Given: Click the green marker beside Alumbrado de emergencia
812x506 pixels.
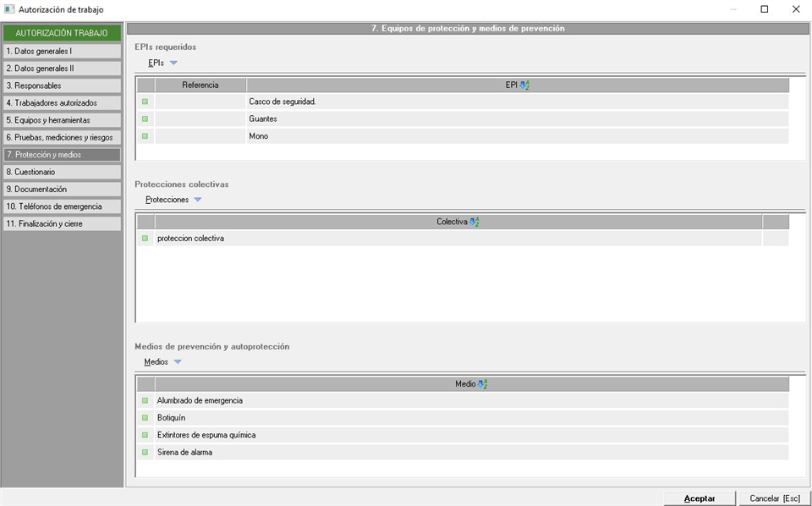Looking at the screenshot, I should [145, 400].
